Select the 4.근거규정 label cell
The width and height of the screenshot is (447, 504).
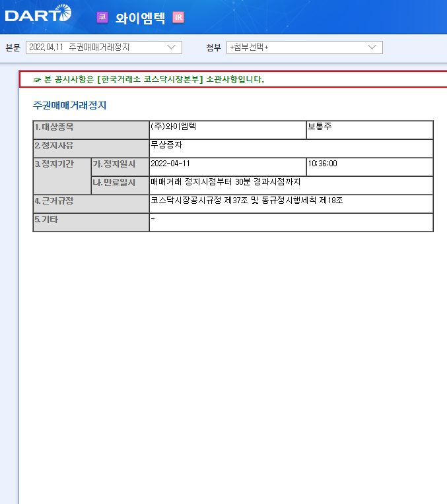pos(91,204)
